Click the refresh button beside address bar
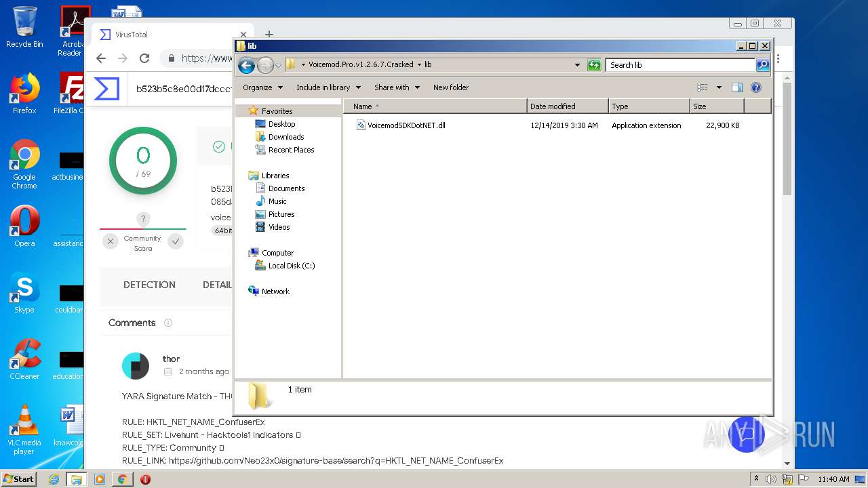 [594, 65]
